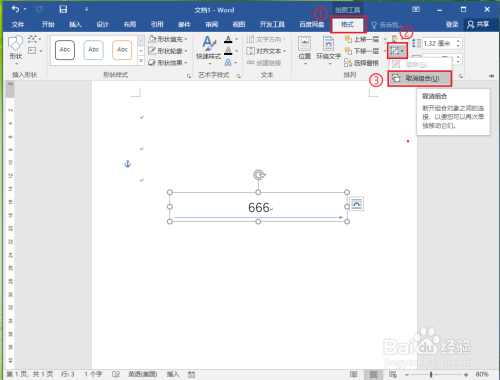Apply the black outlined Abc shape style
Viewport: 500px width, 380px height.
[x=65, y=50]
